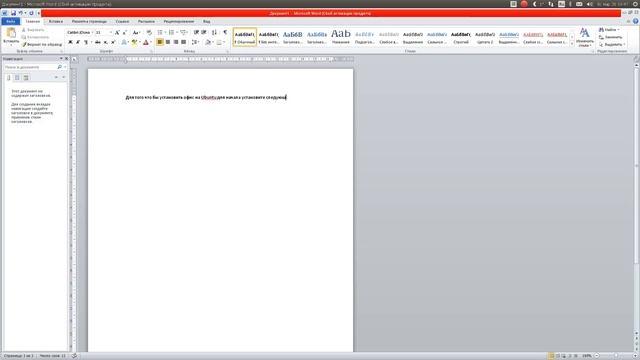This screenshot has height=360, width=640.
Task: Toggle Align Right paragraph alignment
Action: point(176,42)
